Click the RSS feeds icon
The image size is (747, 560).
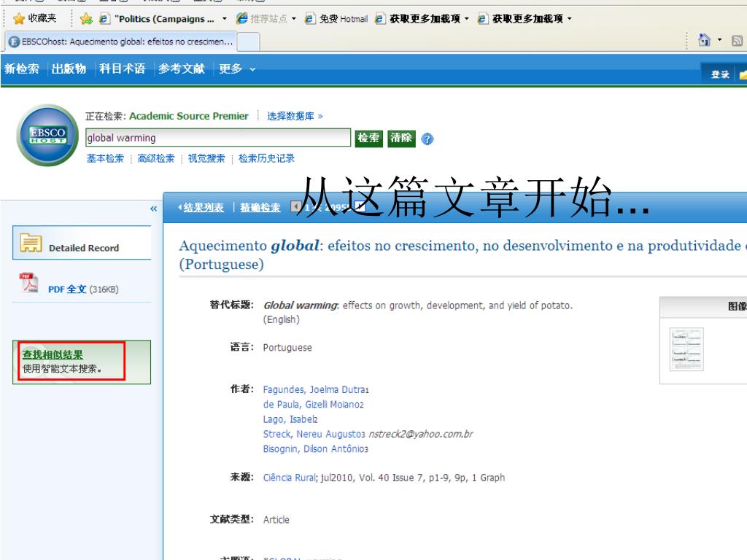point(737,41)
